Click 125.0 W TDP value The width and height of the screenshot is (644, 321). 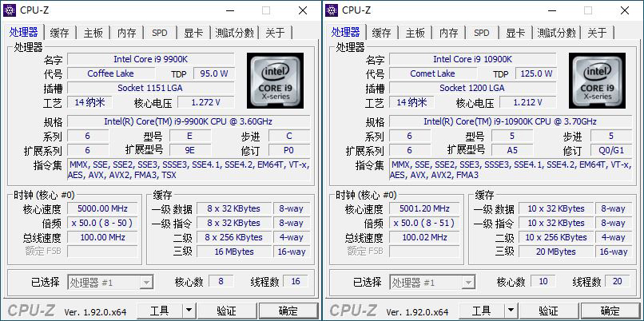click(x=536, y=73)
